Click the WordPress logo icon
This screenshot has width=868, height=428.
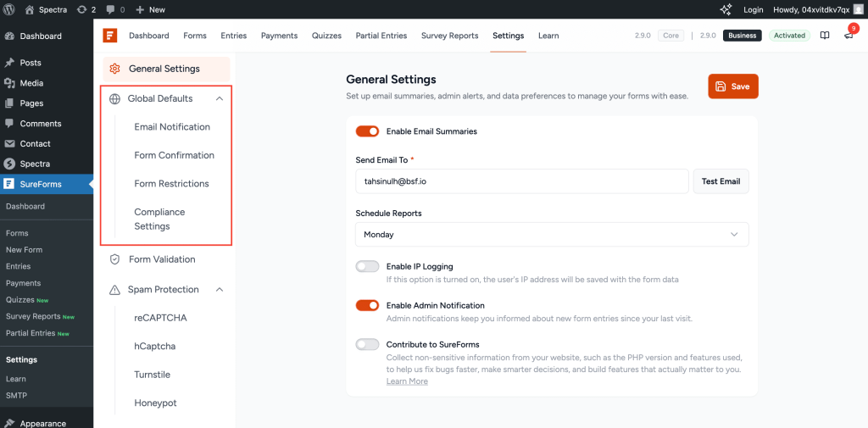tap(8, 9)
